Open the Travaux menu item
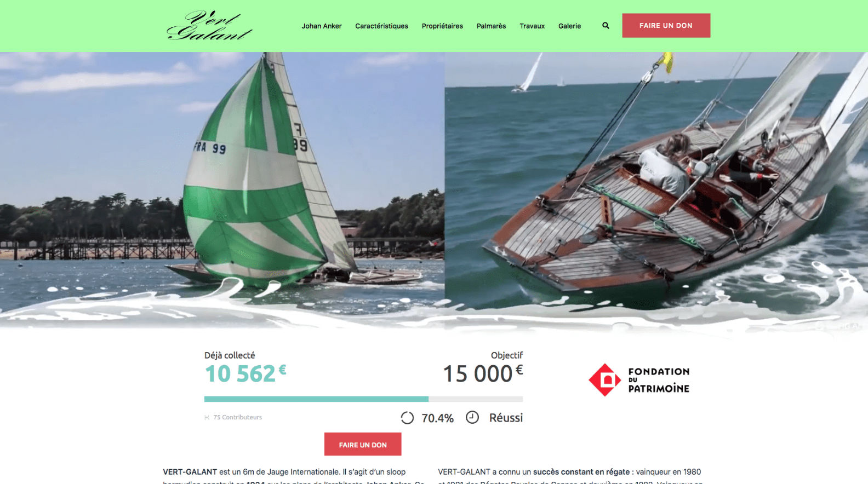 532,26
